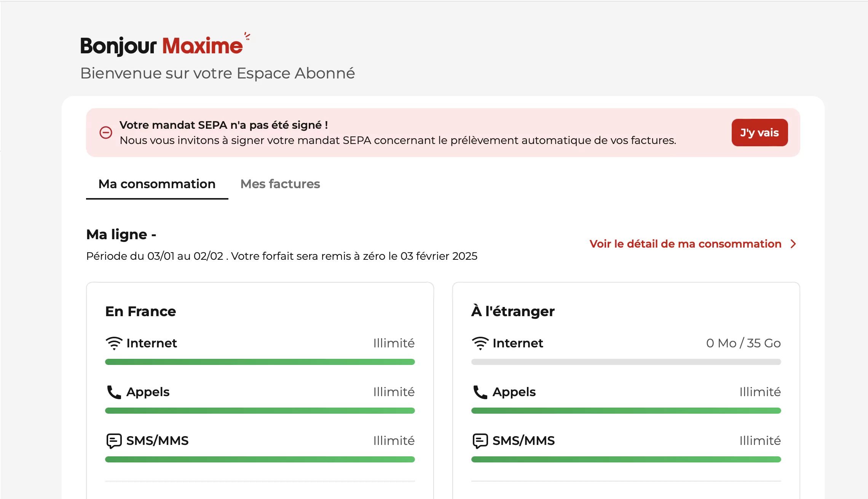The width and height of the screenshot is (868, 499).
Task: Click the abroad Internet grey usage bar
Action: pyautogui.click(x=626, y=362)
